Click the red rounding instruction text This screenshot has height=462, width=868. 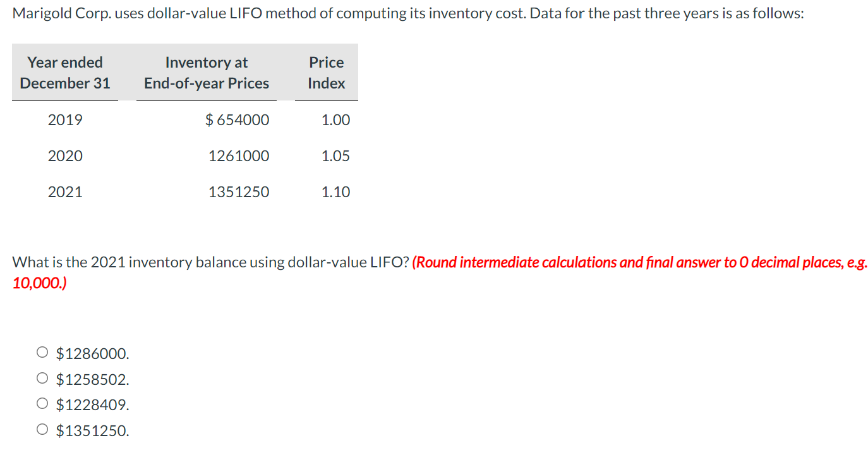632,262
